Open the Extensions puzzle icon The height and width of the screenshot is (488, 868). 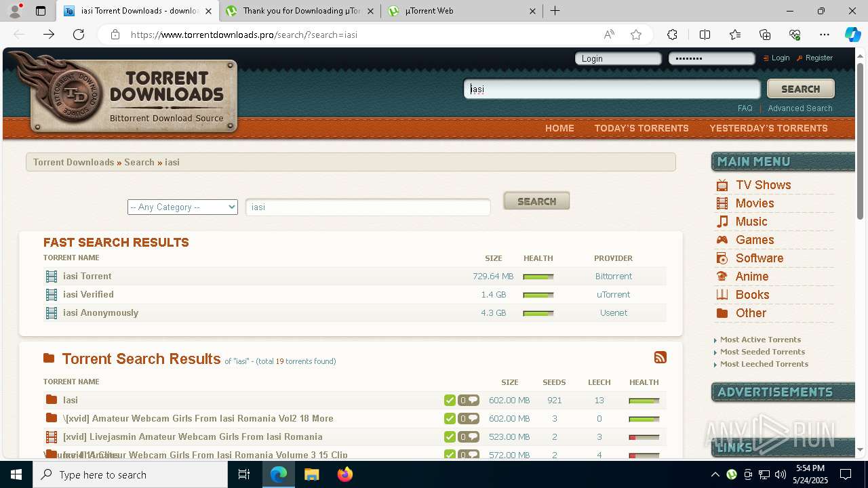click(x=672, y=35)
